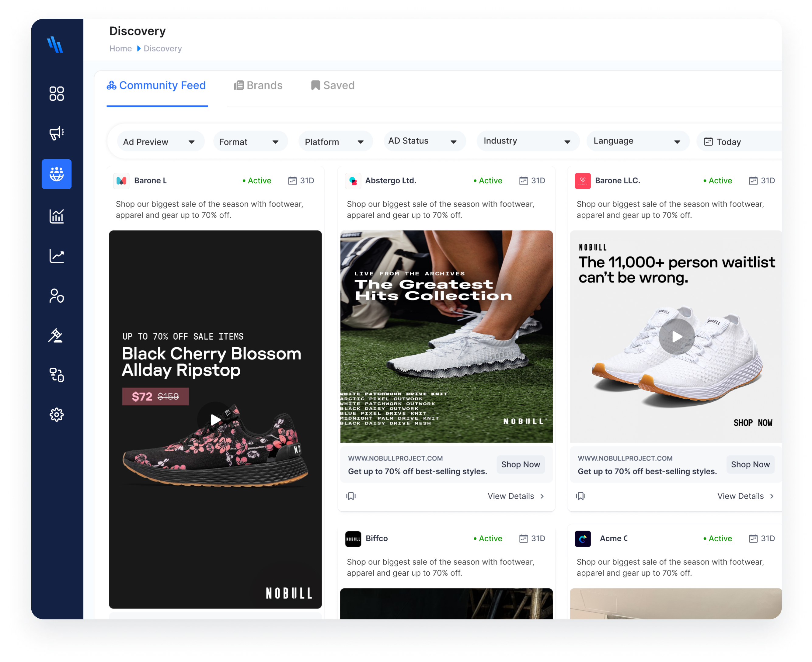The height and width of the screenshot is (662, 812).
Task: Click the Abstergo Ltd. brand name
Action: (x=391, y=181)
